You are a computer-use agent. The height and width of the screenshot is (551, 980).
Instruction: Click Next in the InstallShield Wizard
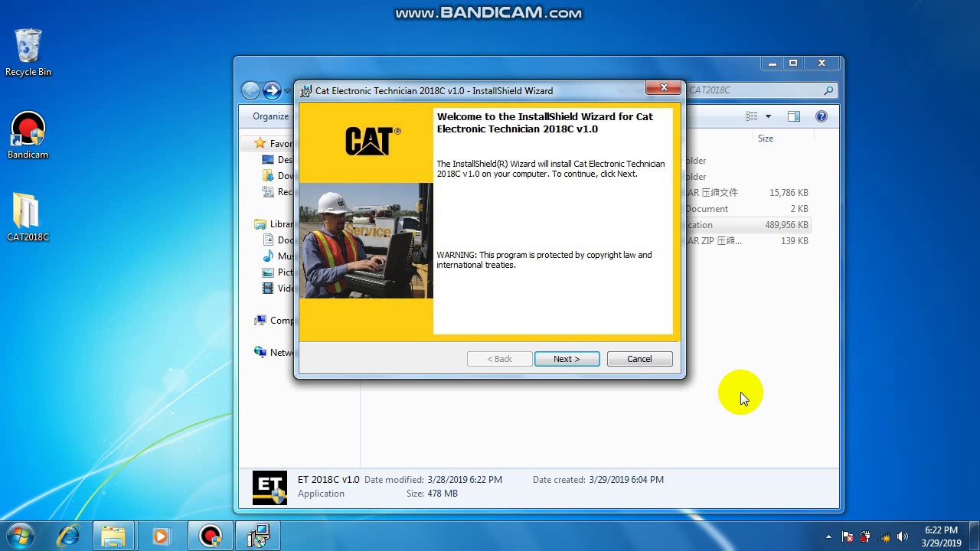pos(567,359)
